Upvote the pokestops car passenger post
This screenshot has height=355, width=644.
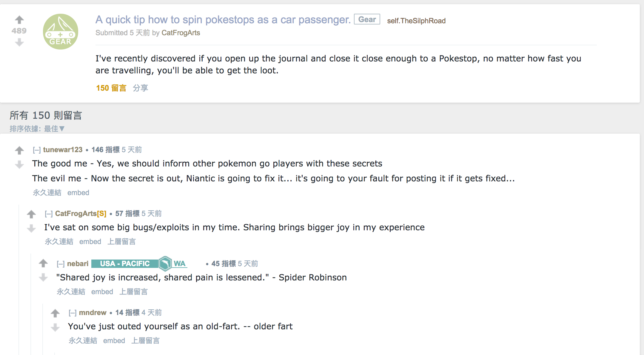[19, 20]
